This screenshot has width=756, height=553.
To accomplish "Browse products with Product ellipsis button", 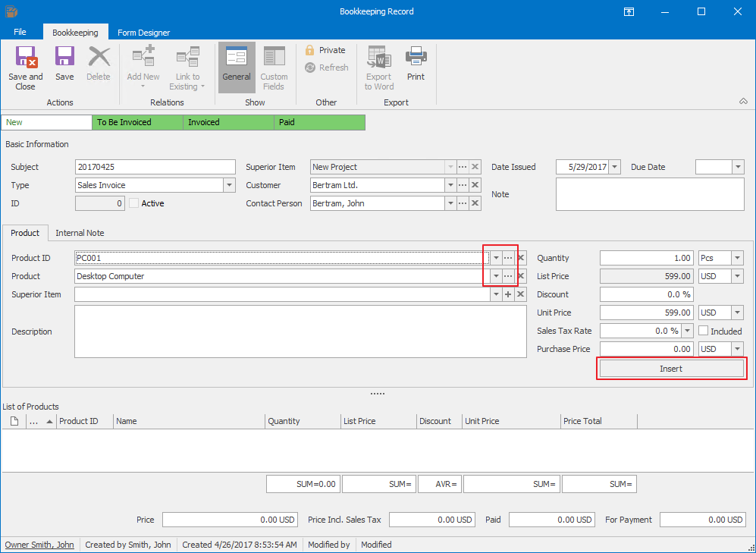I will click(x=508, y=276).
